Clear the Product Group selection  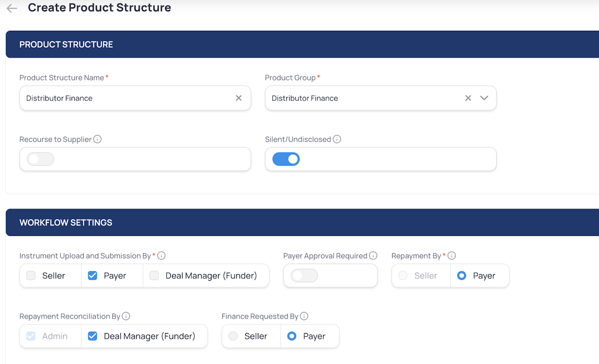[468, 98]
